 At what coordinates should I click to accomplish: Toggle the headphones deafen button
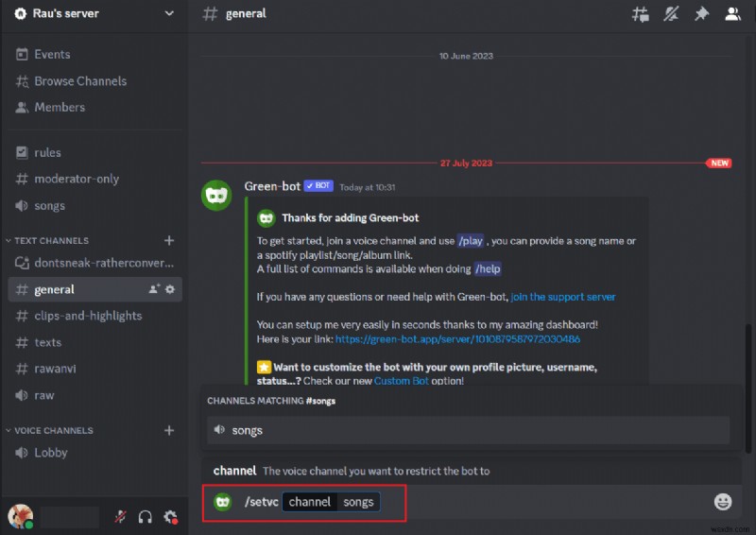(x=146, y=517)
